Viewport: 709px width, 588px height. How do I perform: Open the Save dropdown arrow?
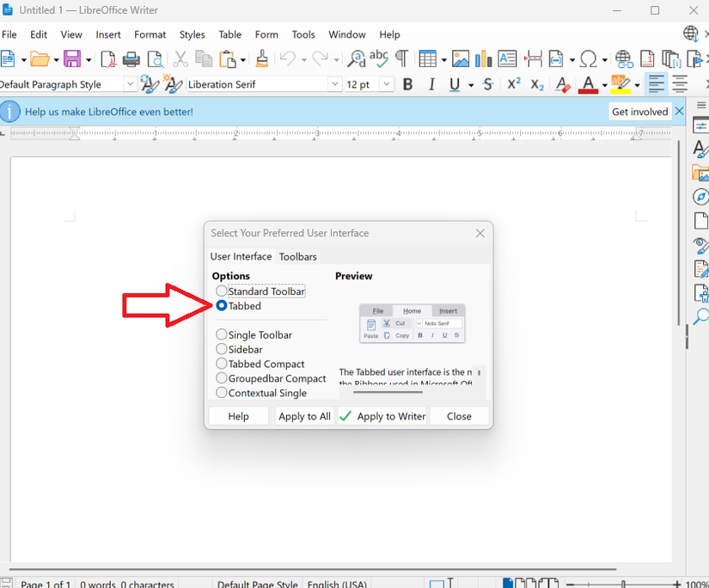(x=89, y=59)
